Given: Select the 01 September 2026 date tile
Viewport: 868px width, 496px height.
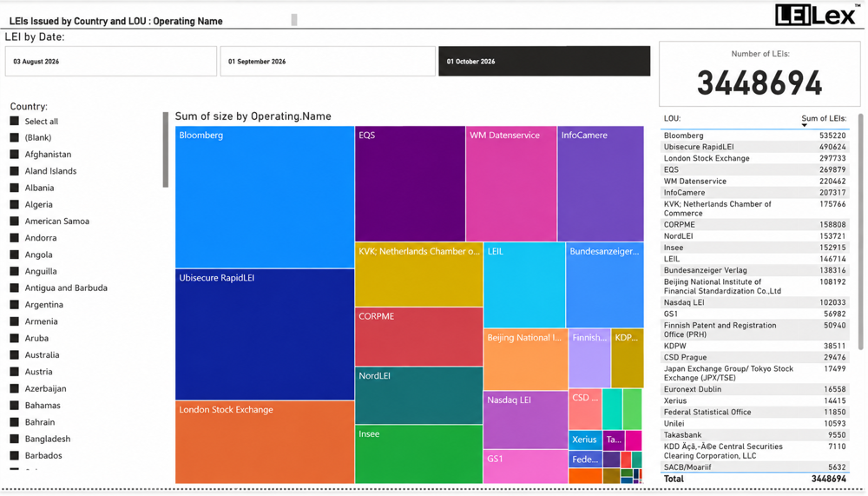Looking at the screenshot, I should (x=328, y=61).
